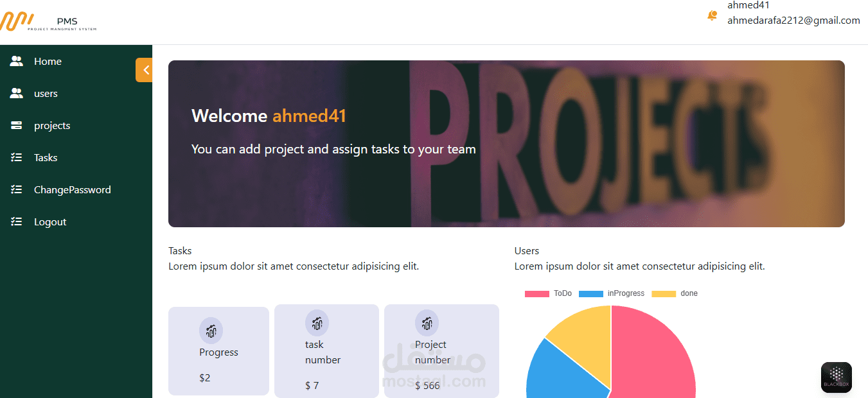This screenshot has height=398, width=868.
Task: Click the Logout checklist icon
Action: [17, 222]
